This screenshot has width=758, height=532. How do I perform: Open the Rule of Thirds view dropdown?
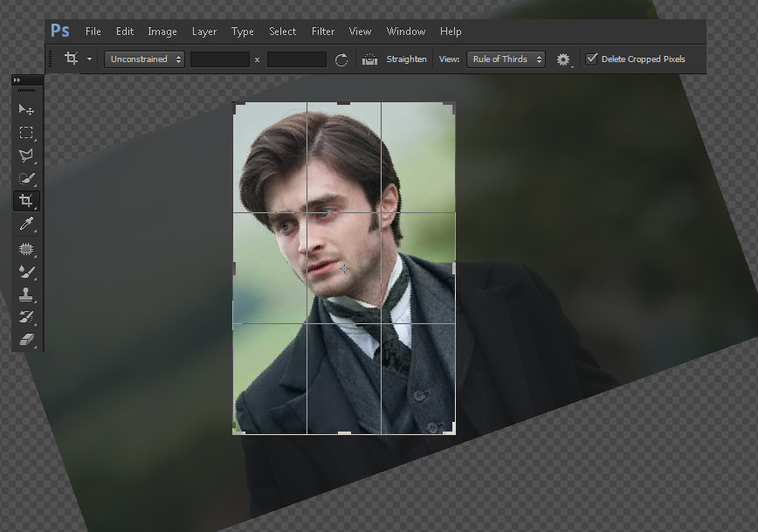506,59
